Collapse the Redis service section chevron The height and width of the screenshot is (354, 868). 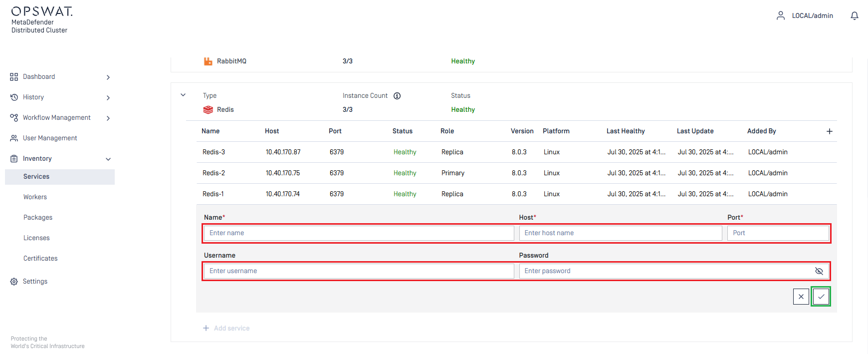pyautogui.click(x=183, y=95)
